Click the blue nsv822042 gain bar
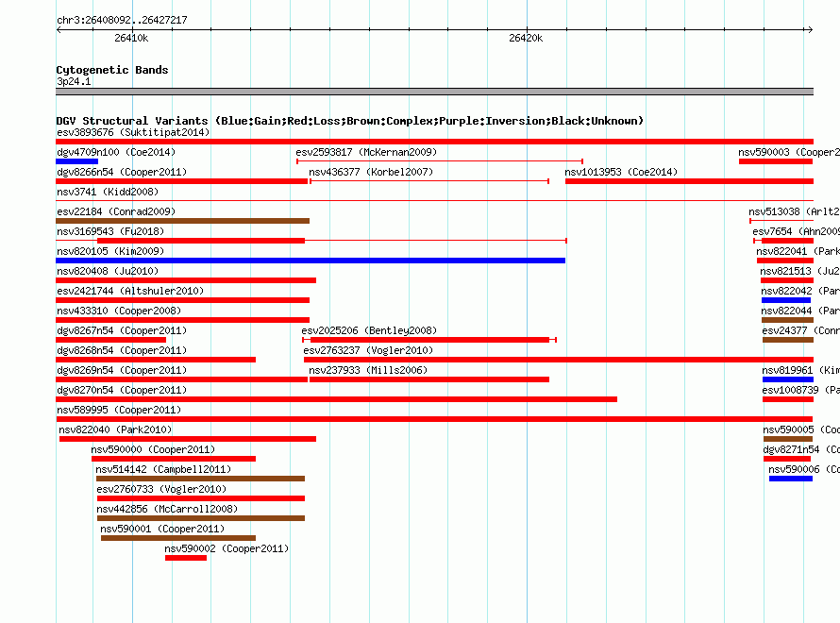The width and height of the screenshot is (840, 623). tap(786, 300)
